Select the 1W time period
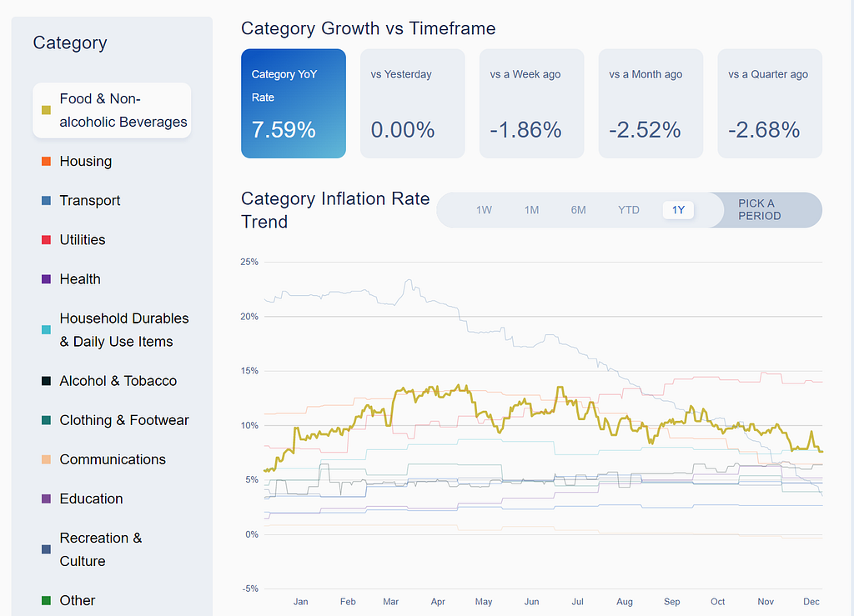854x616 pixels. pos(484,210)
